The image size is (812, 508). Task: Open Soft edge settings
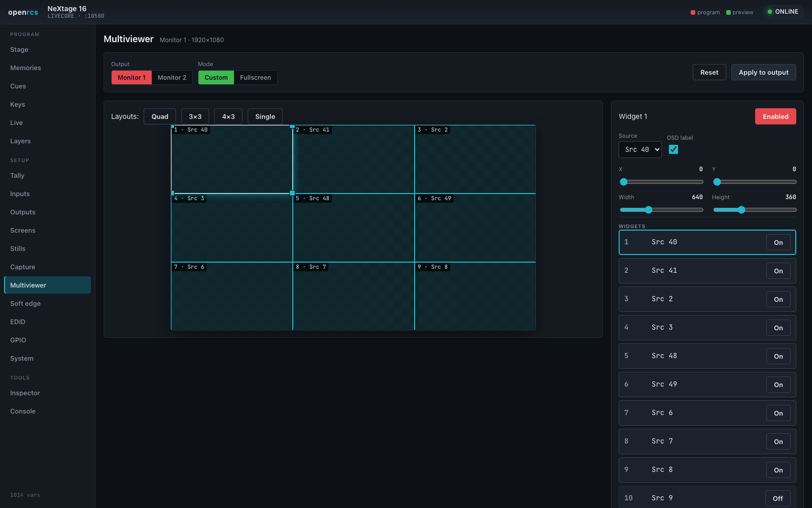click(47, 303)
